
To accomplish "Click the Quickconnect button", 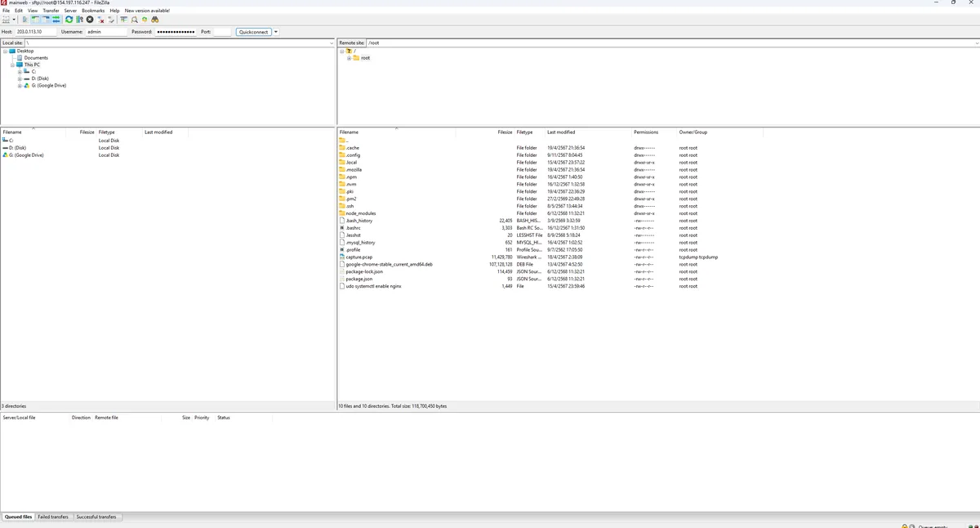I will click(x=253, y=32).
